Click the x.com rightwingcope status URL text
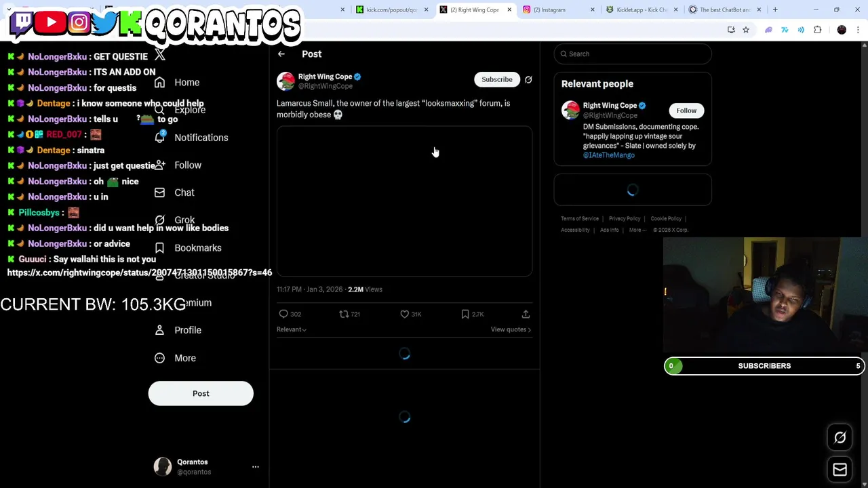Viewport: 868px width, 488px height. click(139, 272)
